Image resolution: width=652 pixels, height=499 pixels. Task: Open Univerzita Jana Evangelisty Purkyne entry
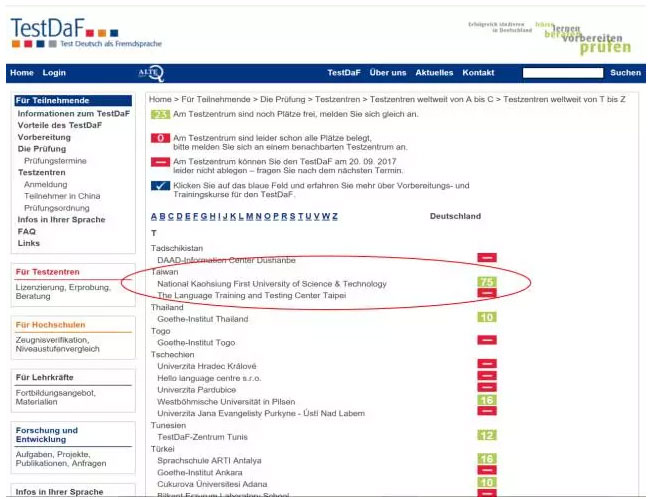[x=261, y=414]
